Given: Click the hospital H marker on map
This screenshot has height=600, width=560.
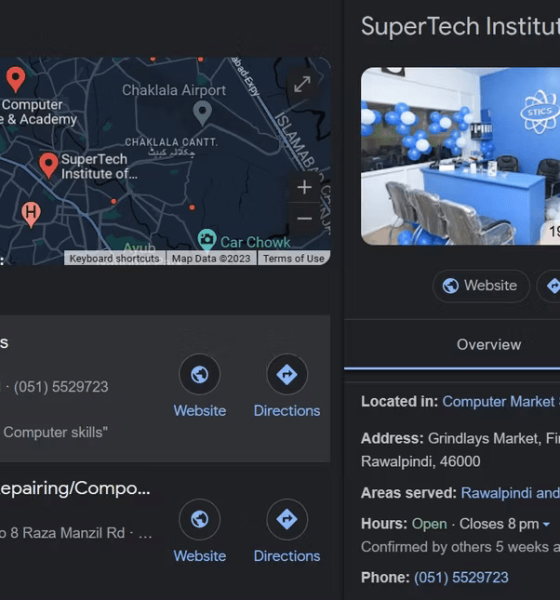Looking at the screenshot, I should pyautogui.click(x=31, y=214).
